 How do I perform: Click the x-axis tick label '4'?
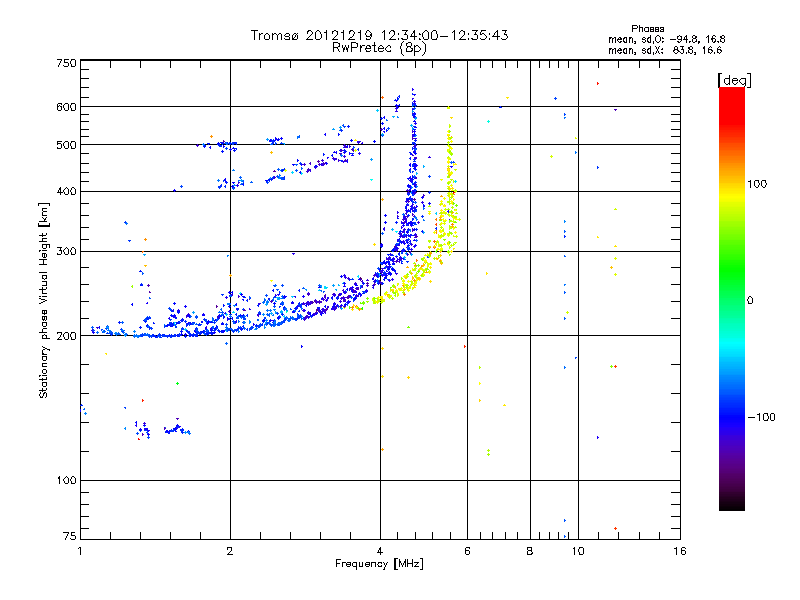(380, 551)
